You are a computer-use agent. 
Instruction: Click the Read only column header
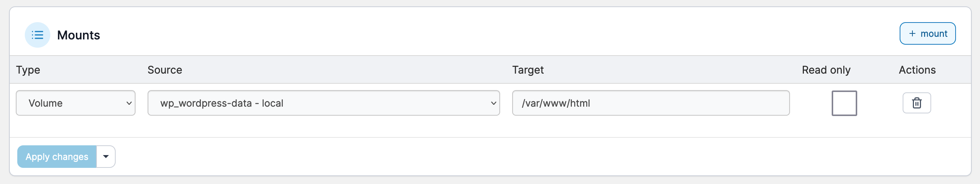click(826, 70)
